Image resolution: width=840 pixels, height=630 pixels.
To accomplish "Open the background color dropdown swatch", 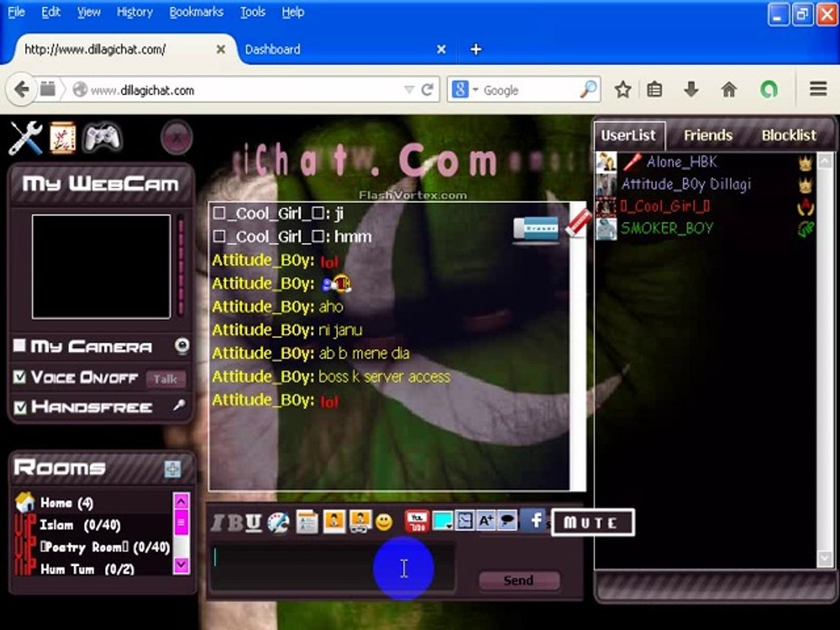I will point(443,521).
